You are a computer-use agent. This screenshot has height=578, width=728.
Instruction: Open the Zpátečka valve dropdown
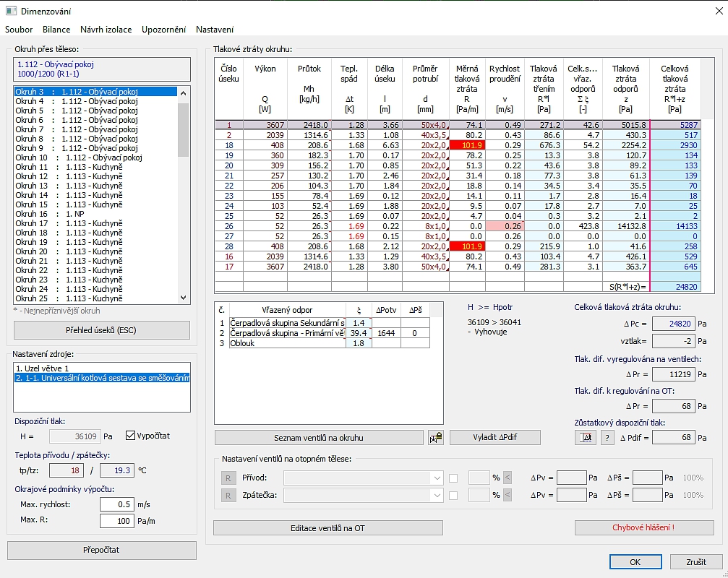[437, 496]
